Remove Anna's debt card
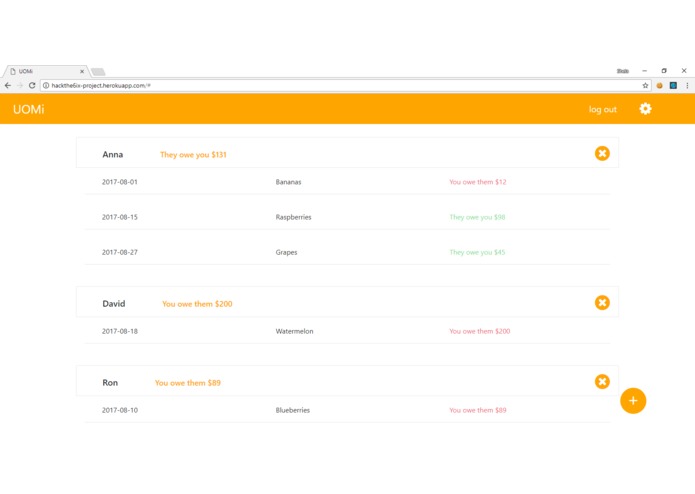The width and height of the screenshot is (695, 494). (x=602, y=153)
